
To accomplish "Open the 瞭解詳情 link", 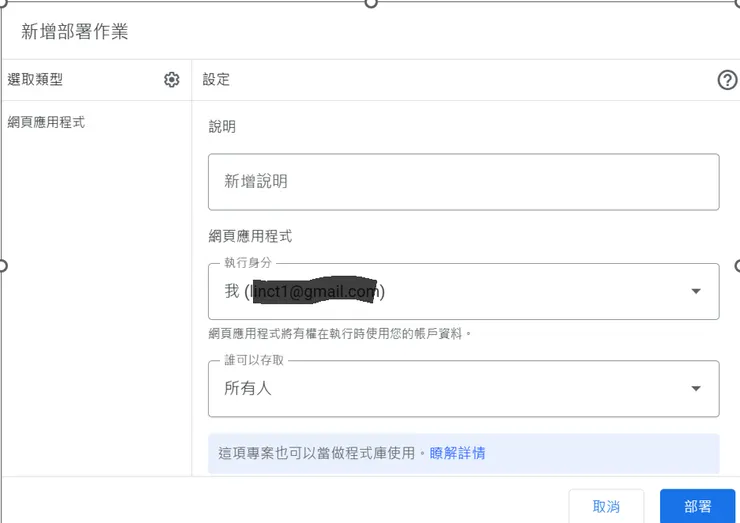I will click(x=457, y=453).
